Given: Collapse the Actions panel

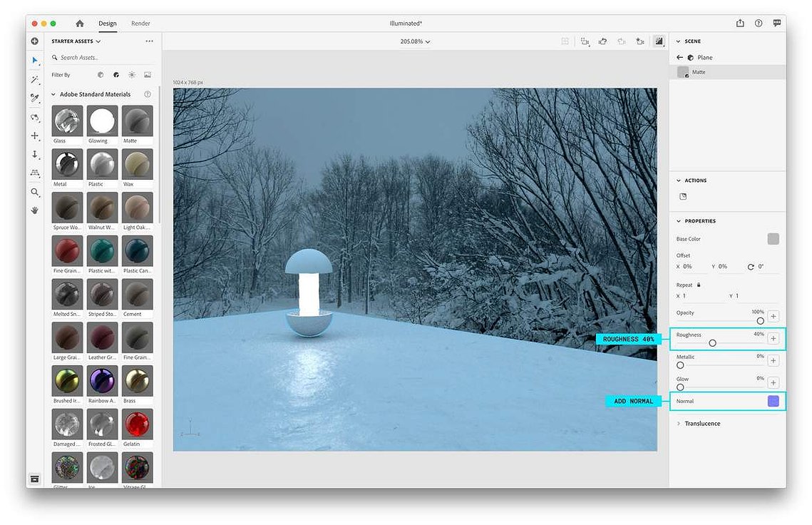Looking at the screenshot, I should (679, 180).
